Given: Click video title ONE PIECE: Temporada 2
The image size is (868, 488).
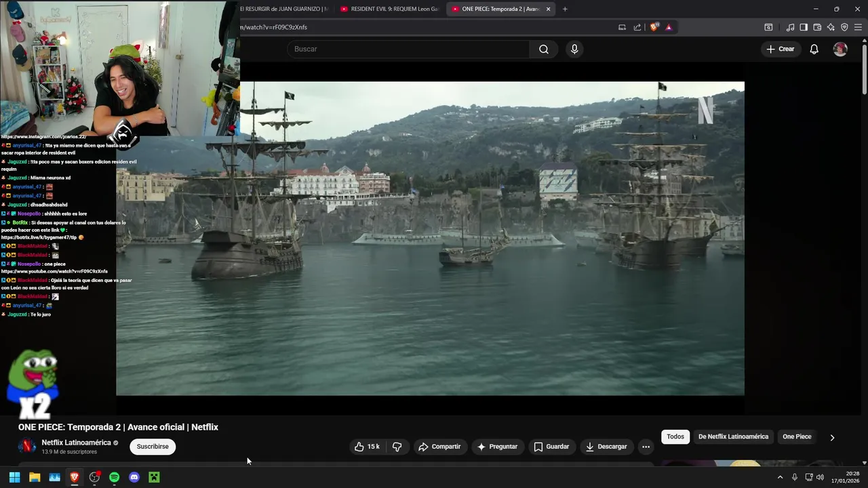Looking at the screenshot, I should coord(118,427).
